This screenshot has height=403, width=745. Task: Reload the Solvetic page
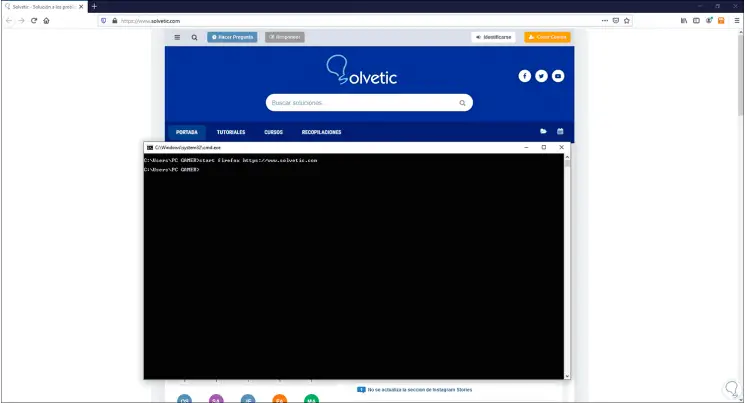34,20
